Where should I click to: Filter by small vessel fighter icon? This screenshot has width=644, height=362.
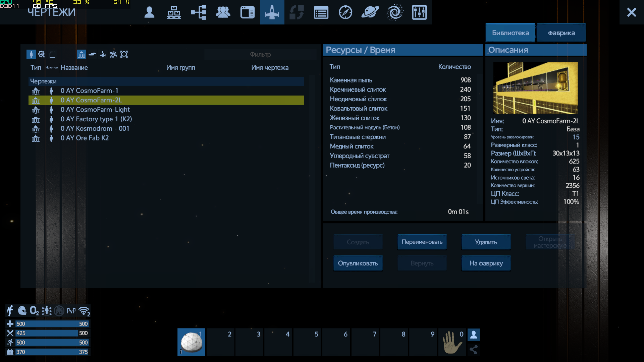(x=103, y=54)
